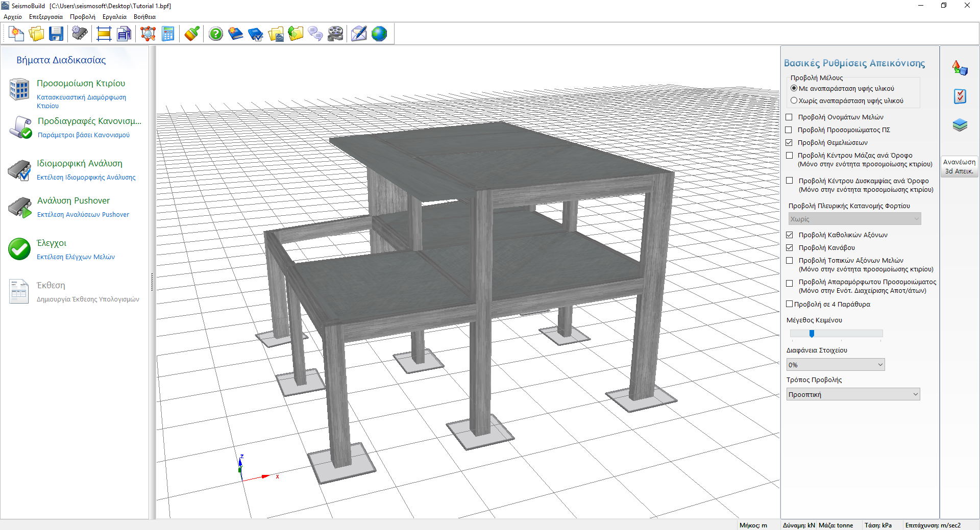Disable the Προβολή Κανάβου checkbox
This screenshot has width=980, height=530.
click(790, 248)
